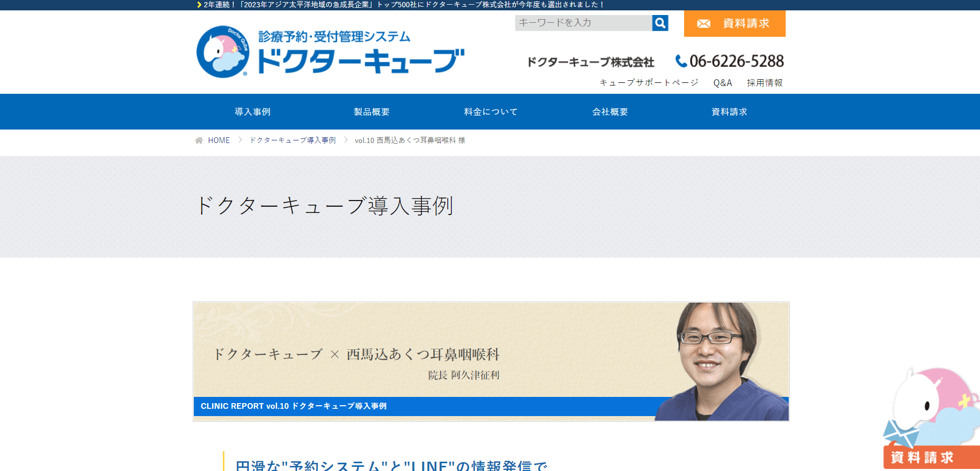Click the envelope icon in orange button
The image size is (980, 471).
703,24
